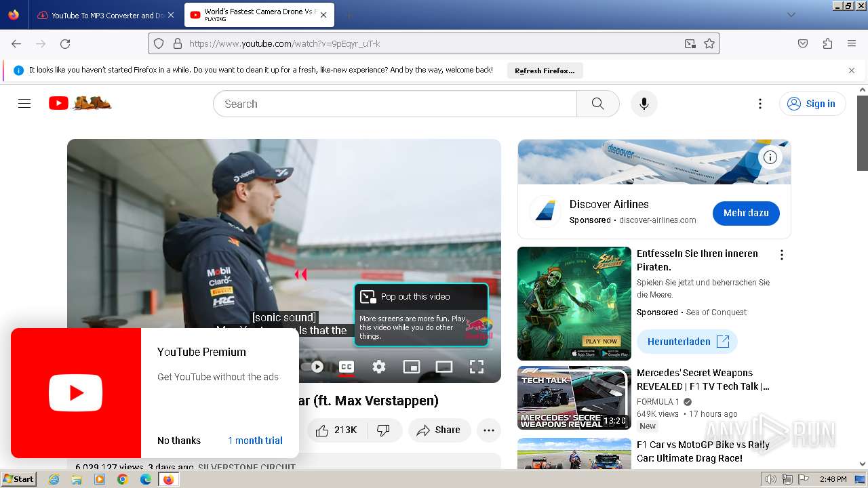The height and width of the screenshot is (488, 868).
Task: Enter full screen video mode
Action: coord(477,367)
